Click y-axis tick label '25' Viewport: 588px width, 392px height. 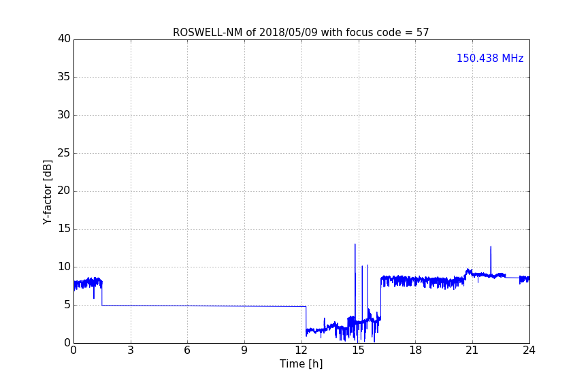[x=64, y=152]
